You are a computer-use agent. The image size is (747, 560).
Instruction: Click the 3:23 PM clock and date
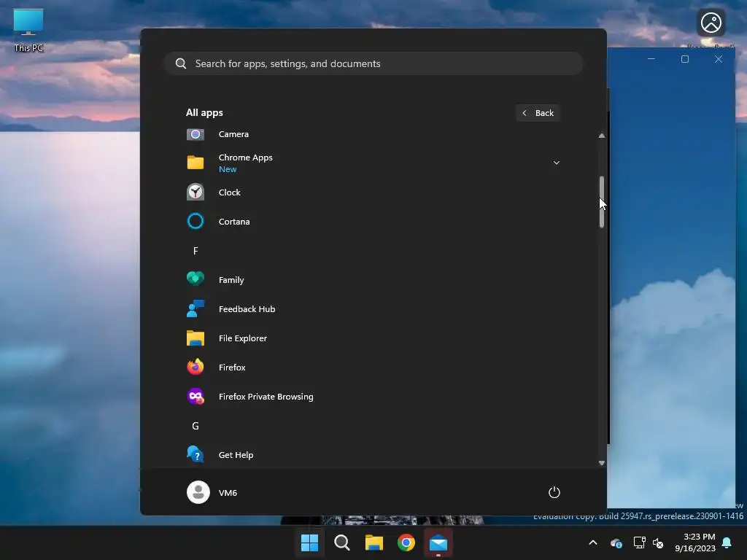pos(695,542)
